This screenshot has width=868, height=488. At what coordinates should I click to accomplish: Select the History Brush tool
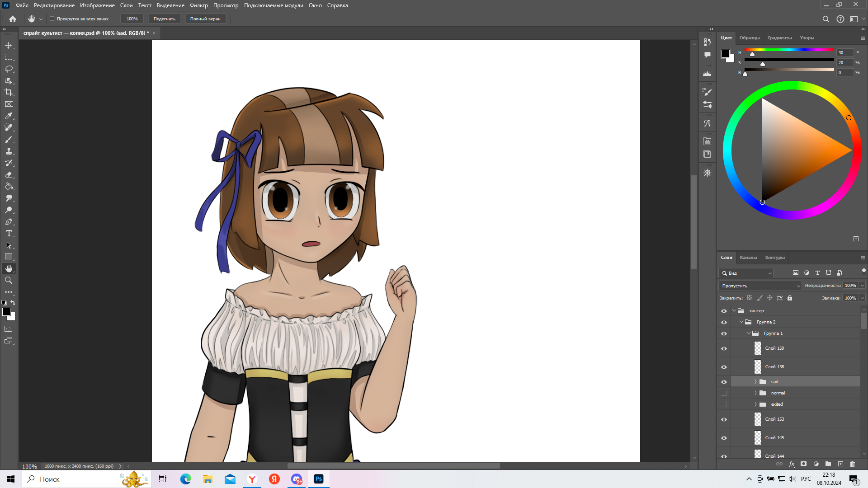9,163
